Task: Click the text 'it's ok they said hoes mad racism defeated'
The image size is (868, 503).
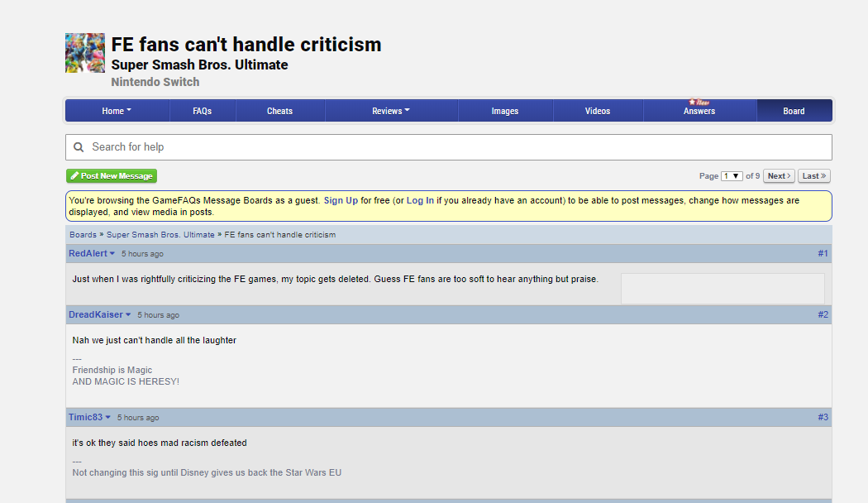Action: [x=160, y=443]
